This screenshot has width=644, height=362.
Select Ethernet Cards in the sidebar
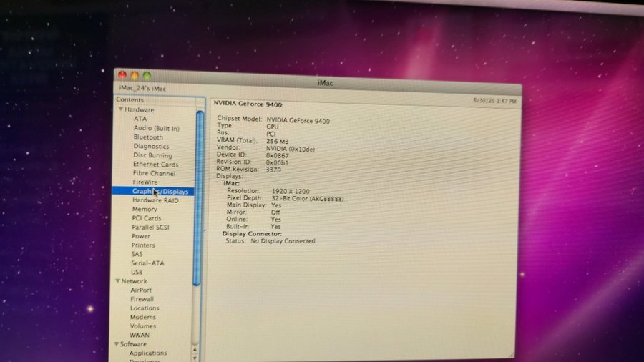coord(155,165)
